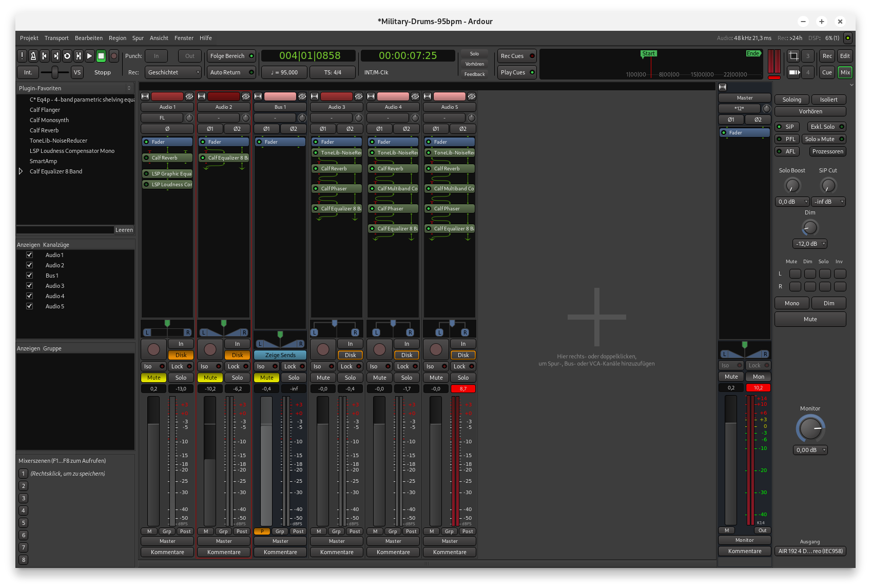Jump to session end icon
Image resolution: width=871 pixels, height=588 pixels.
(x=56, y=56)
